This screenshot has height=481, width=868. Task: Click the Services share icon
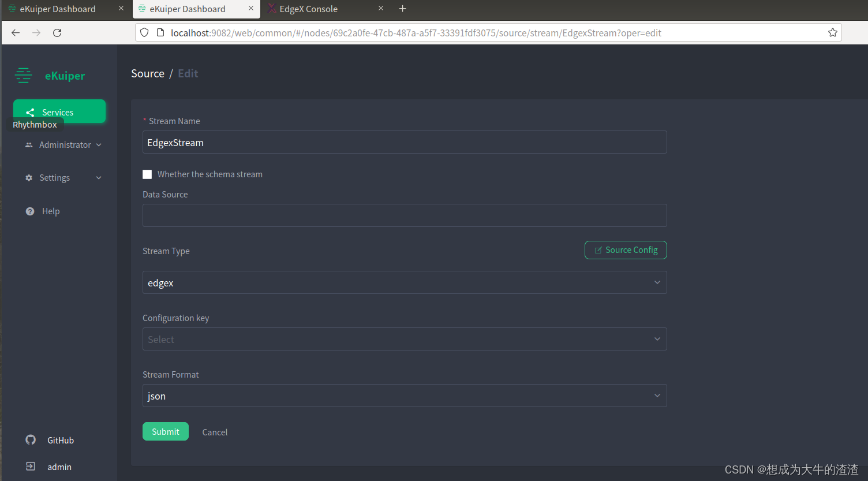(x=31, y=113)
